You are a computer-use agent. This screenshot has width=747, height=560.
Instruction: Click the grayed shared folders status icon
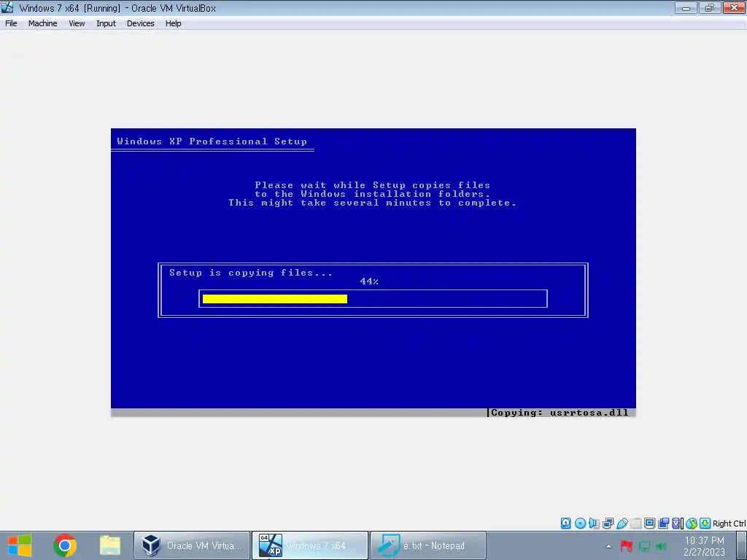(635, 524)
